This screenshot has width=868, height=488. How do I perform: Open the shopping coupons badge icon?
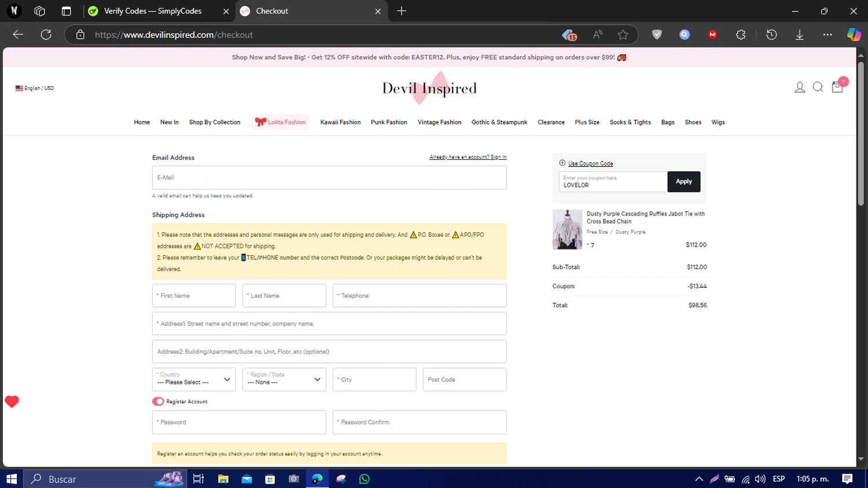(x=569, y=35)
